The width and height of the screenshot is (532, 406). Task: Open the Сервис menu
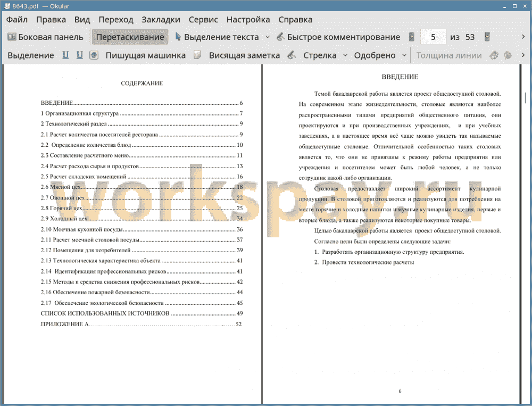pos(203,20)
